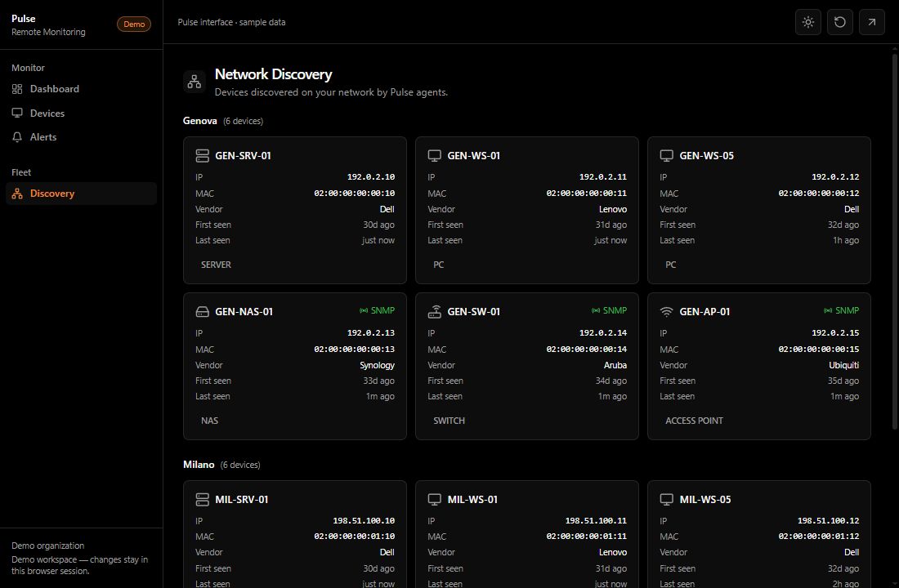Click PC tag on GEN-WS-01 card
This screenshot has width=899, height=588.
[x=439, y=265]
